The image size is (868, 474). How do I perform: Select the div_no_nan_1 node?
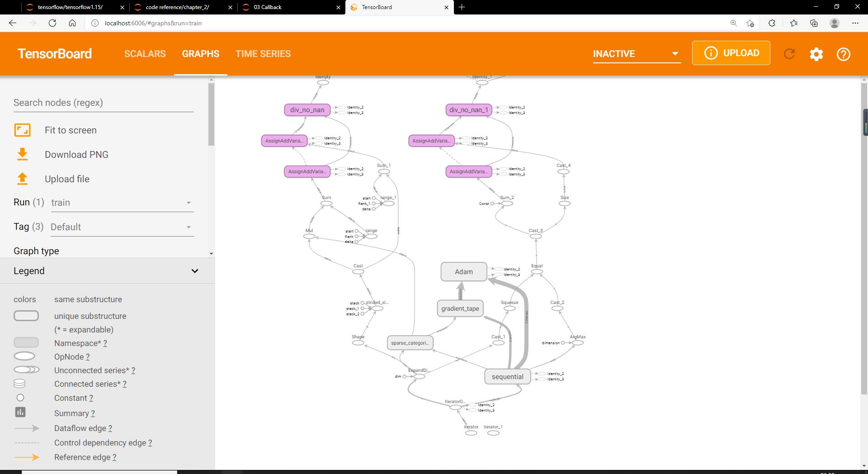click(x=469, y=110)
